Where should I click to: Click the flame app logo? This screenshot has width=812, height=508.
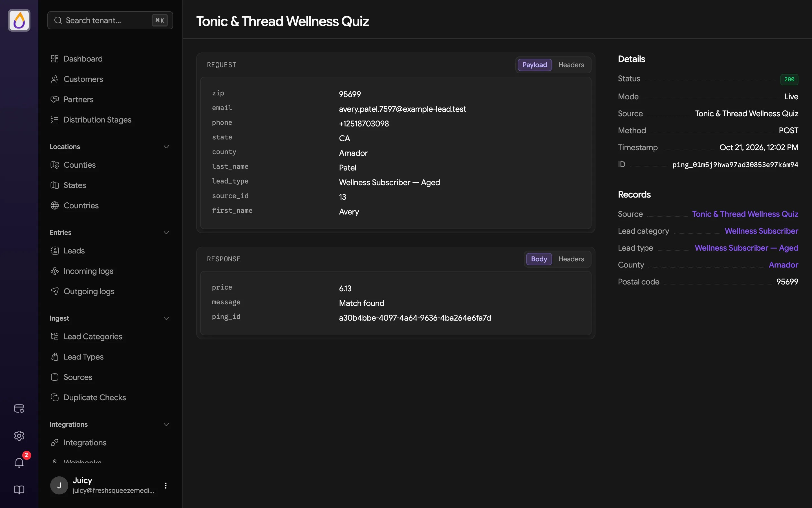click(x=19, y=20)
